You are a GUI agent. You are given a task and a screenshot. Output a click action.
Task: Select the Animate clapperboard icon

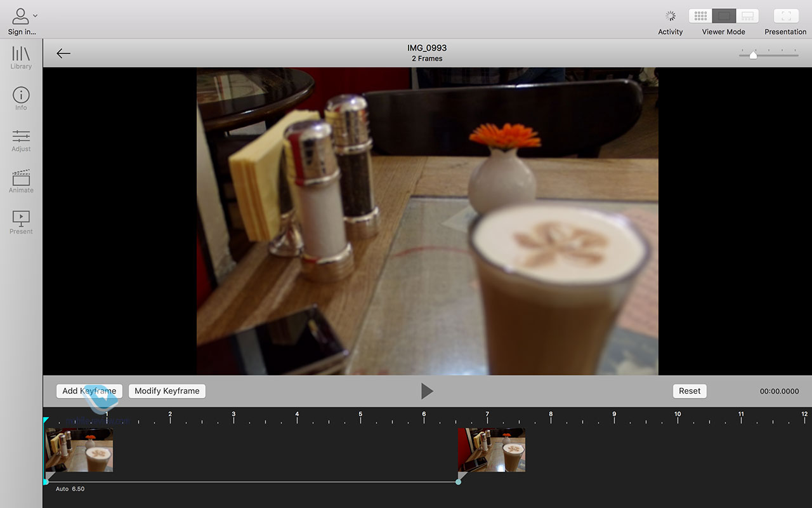click(21, 181)
